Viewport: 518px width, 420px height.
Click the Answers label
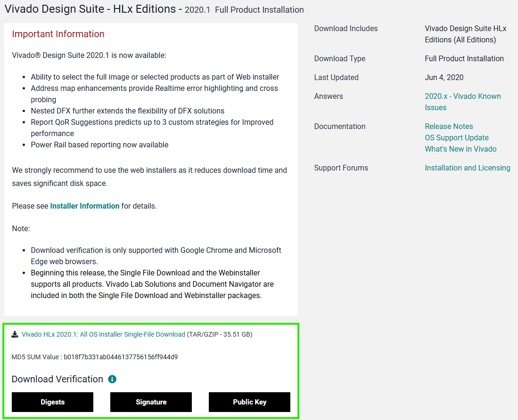(329, 96)
